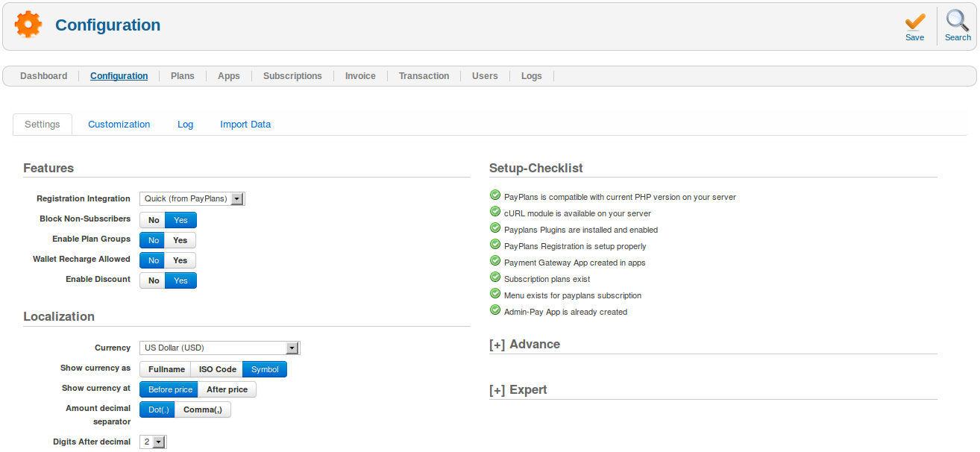980x452 pixels.
Task: Switch Block Non-Subscribers to No
Action: coord(153,220)
